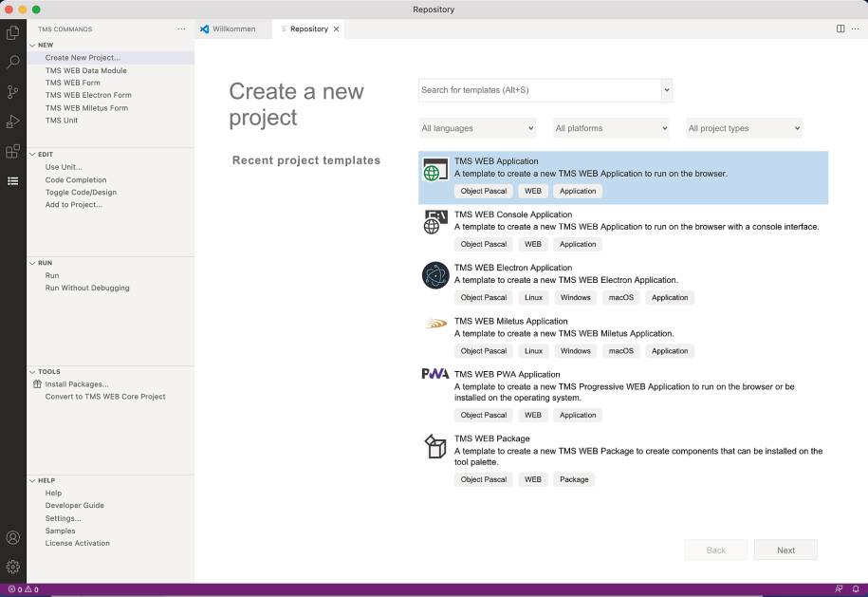The image size is (868, 597).
Task: Click the TMS WEB Console Application icon
Action: tap(435, 222)
